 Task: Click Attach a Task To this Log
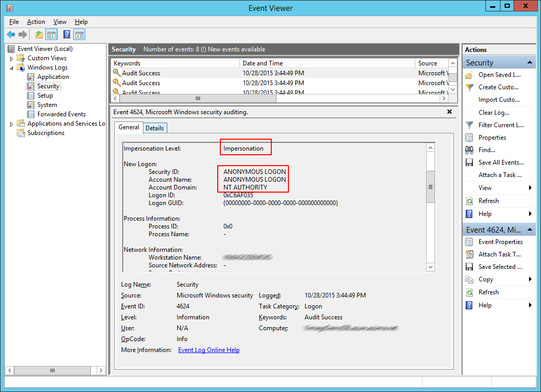(500, 175)
